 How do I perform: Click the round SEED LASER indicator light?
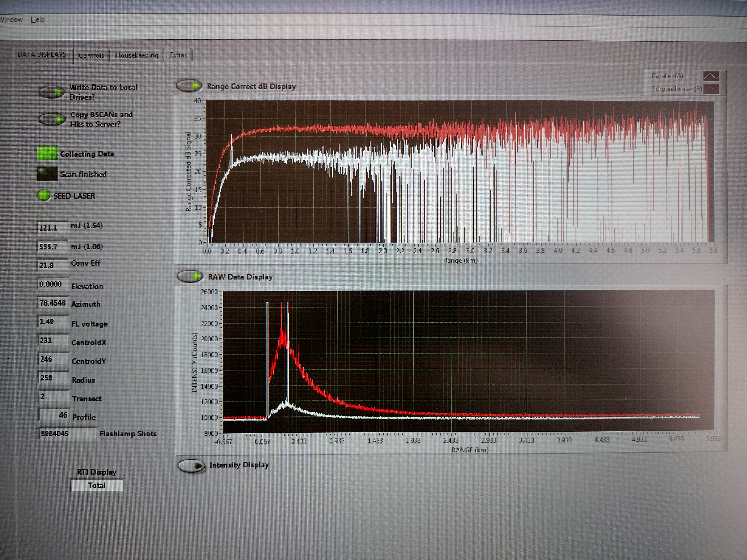(44, 195)
